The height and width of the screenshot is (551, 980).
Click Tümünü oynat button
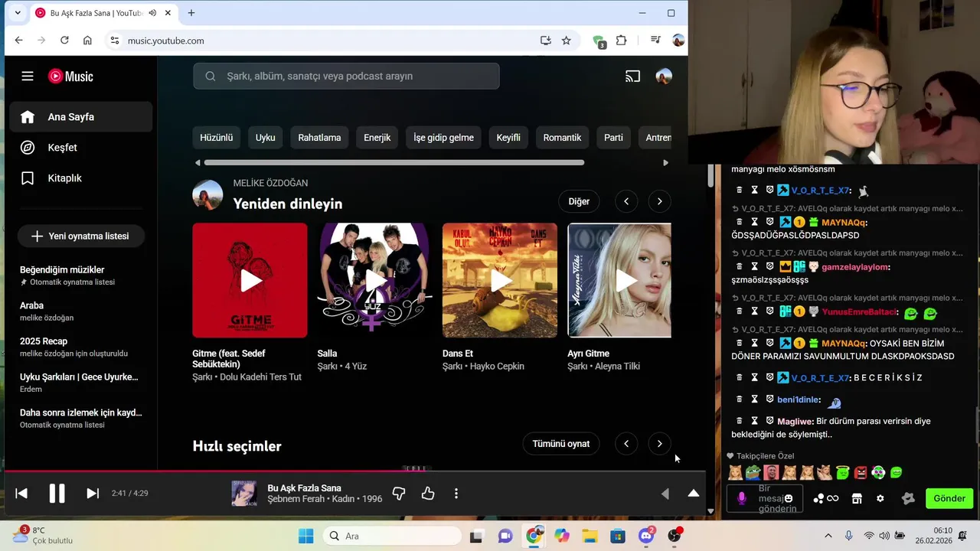[x=561, y=444]
